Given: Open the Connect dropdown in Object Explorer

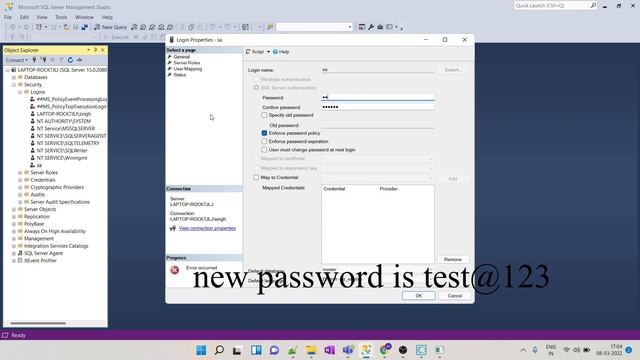Looking at the screenshot, I should (17, 60).
